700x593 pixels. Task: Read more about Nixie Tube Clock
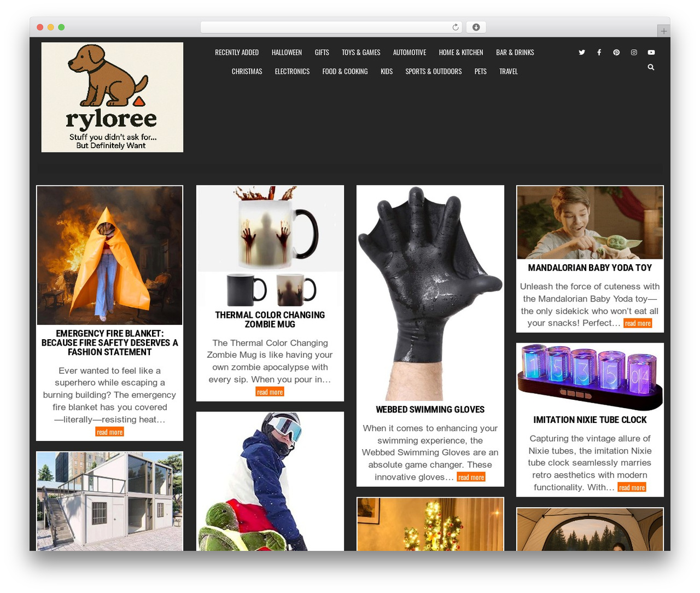point(632,487)
